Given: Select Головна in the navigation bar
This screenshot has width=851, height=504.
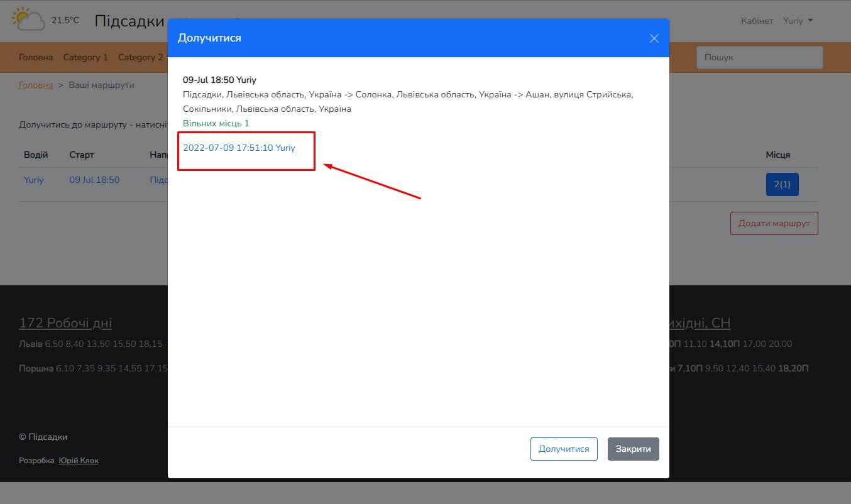Looking at the screenshot, I should pyautogui.click(x=36, y=57).
